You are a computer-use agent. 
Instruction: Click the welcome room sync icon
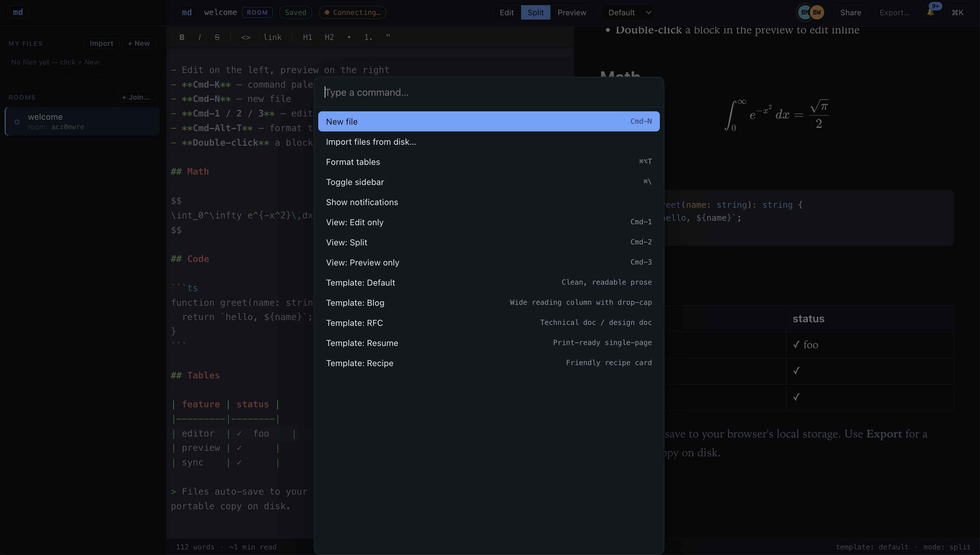pyautogui.click(x=17, y=122)
